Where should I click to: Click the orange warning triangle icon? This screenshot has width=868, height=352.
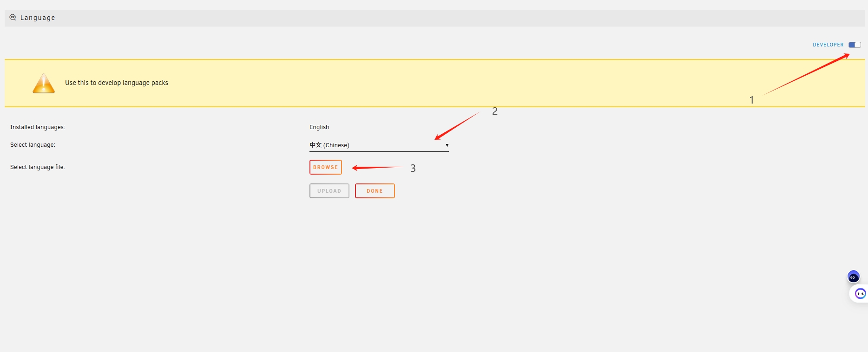tap(44, 84)
